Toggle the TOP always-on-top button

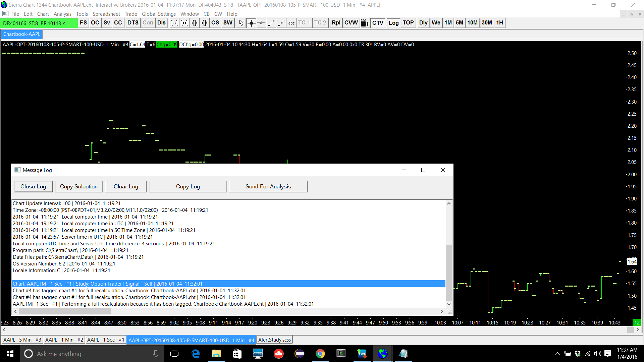[x=408, y=23]
